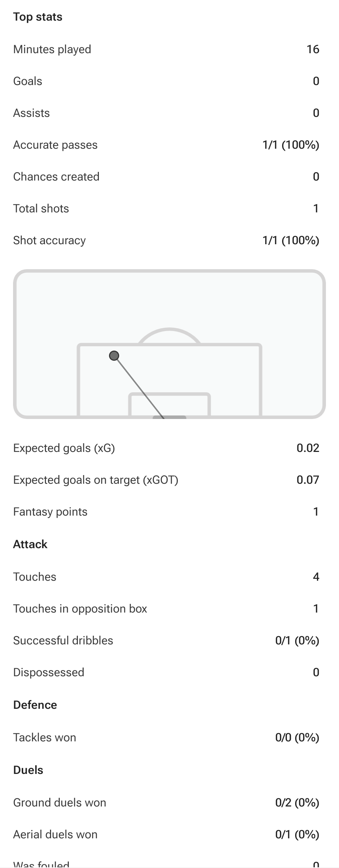Click Expected goals on target (xGOT) label

(96, 480)
